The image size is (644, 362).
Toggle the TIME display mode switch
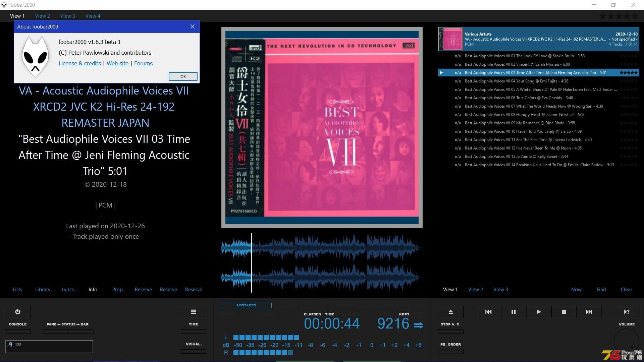(194, 331)
